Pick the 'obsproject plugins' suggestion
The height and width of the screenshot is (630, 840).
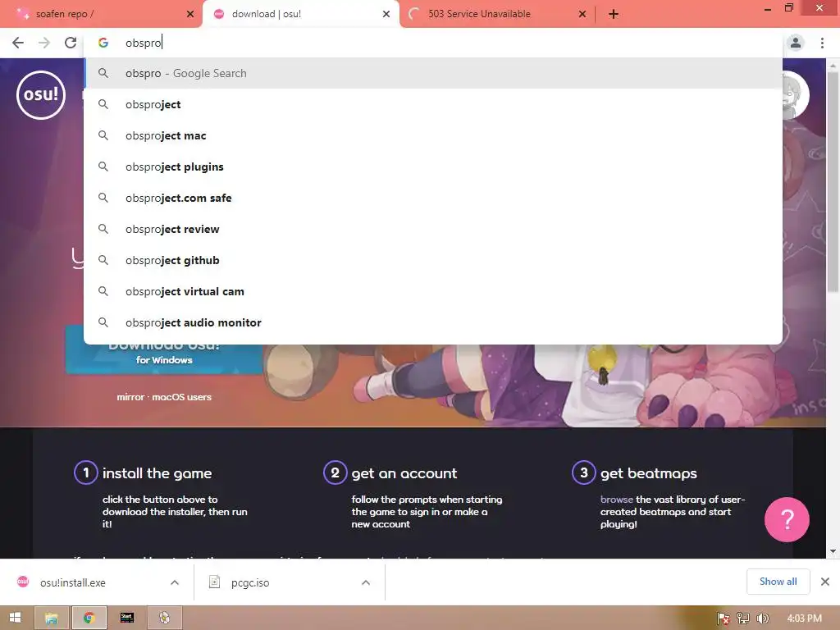coord(433,167)
